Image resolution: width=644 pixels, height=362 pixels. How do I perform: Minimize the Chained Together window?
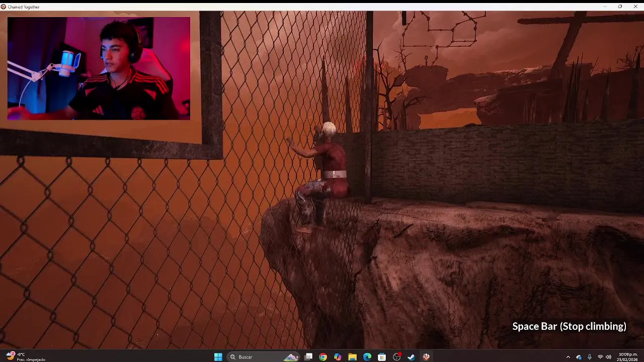pyautogui.click(x=605, y=7)
